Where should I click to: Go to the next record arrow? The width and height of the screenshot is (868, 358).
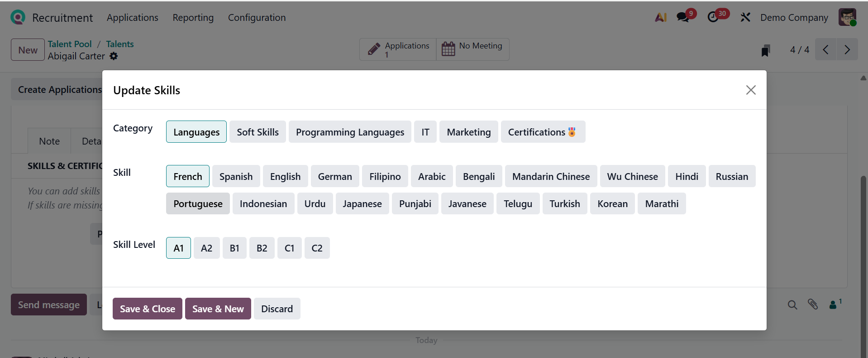[x=847, y=49]
